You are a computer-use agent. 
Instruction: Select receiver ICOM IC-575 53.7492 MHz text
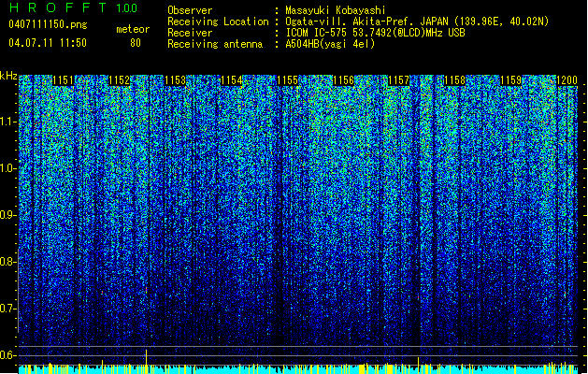coord(375,33)
